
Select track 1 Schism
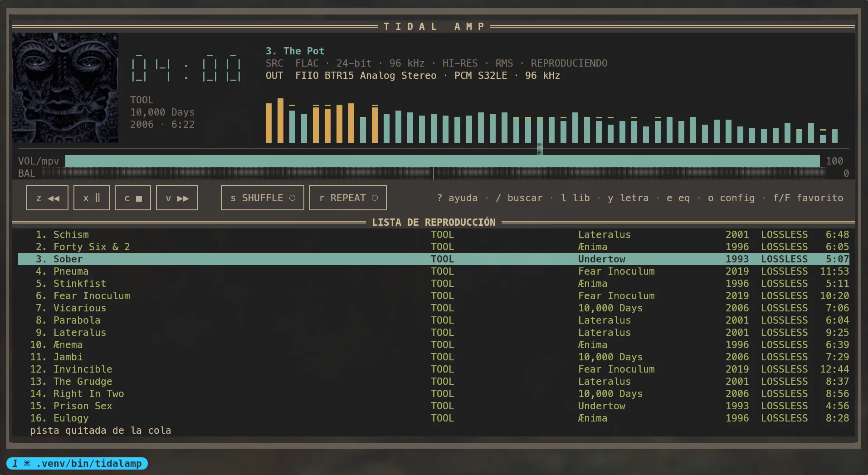(434, 235)
